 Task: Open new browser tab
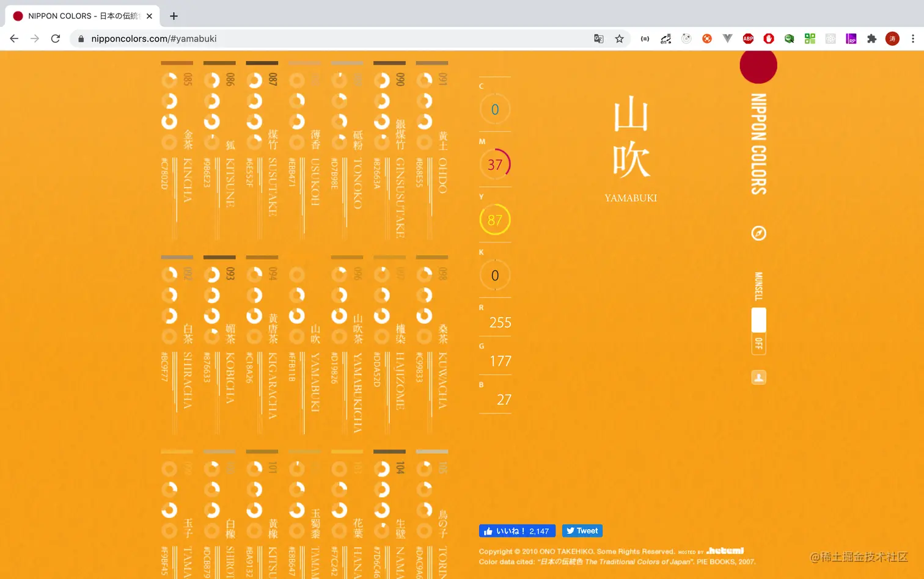pos(174,16)
